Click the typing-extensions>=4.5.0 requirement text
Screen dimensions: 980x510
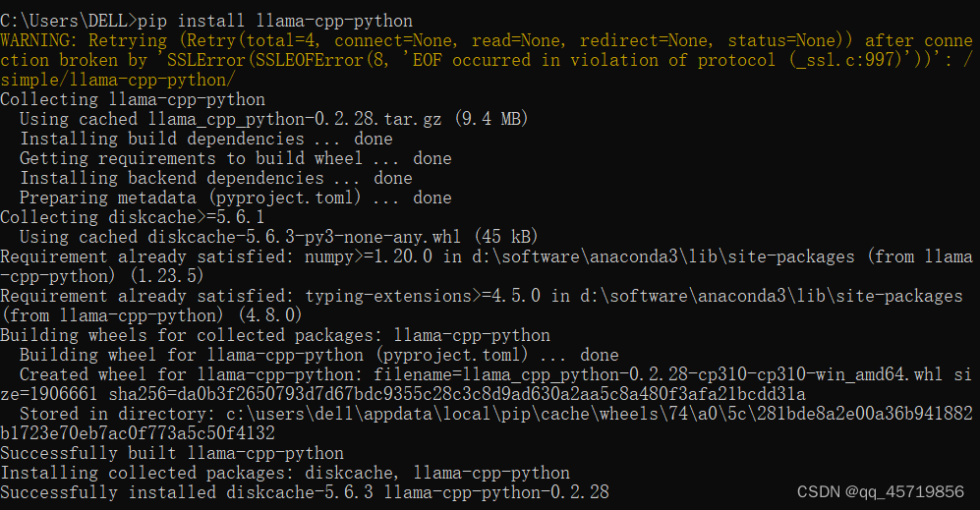click(x=423, y=296)
